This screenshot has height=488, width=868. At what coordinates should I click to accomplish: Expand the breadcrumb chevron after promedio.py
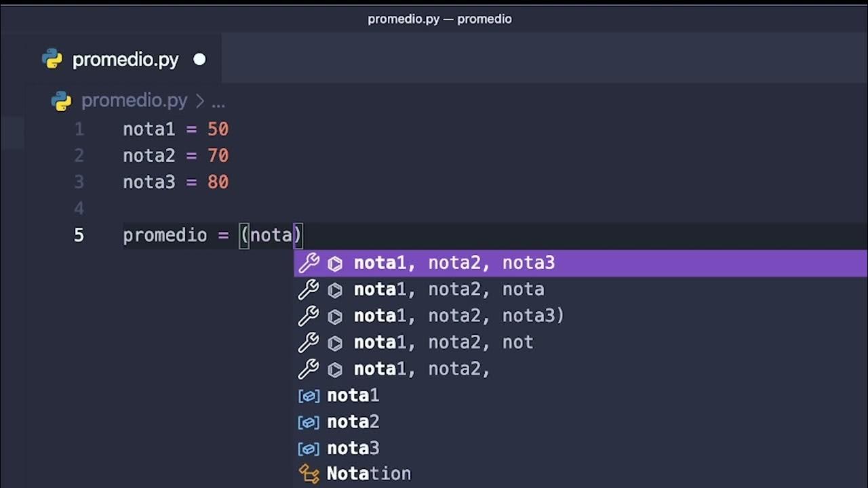click(x=199, y=102)
